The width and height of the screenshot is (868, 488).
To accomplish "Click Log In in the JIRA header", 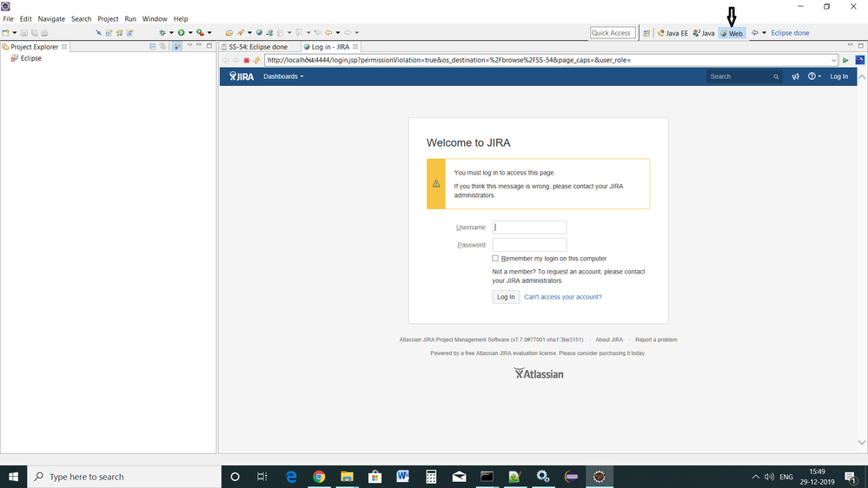I will tap(838, 76).
